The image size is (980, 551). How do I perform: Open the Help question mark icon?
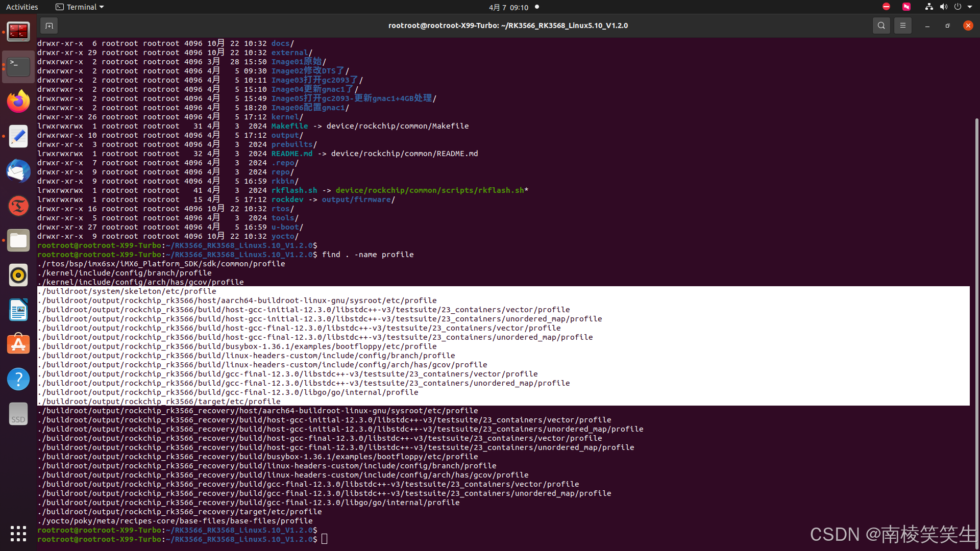pos(18,379)
